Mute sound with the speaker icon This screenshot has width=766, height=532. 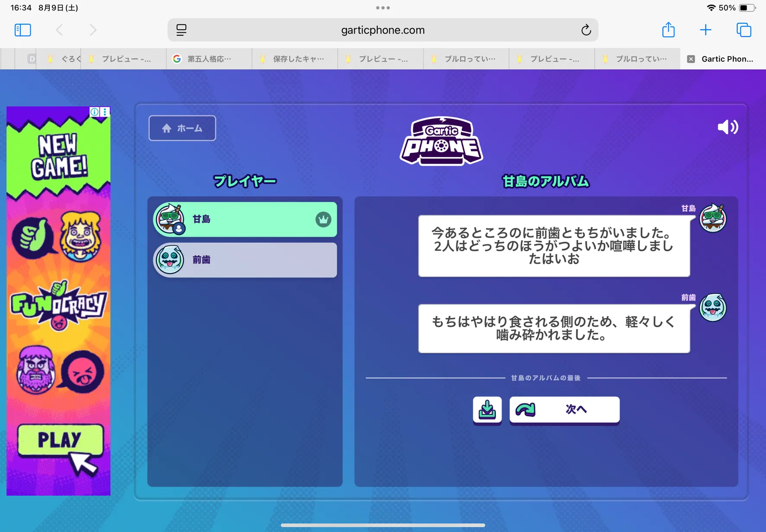coord(728,127)
